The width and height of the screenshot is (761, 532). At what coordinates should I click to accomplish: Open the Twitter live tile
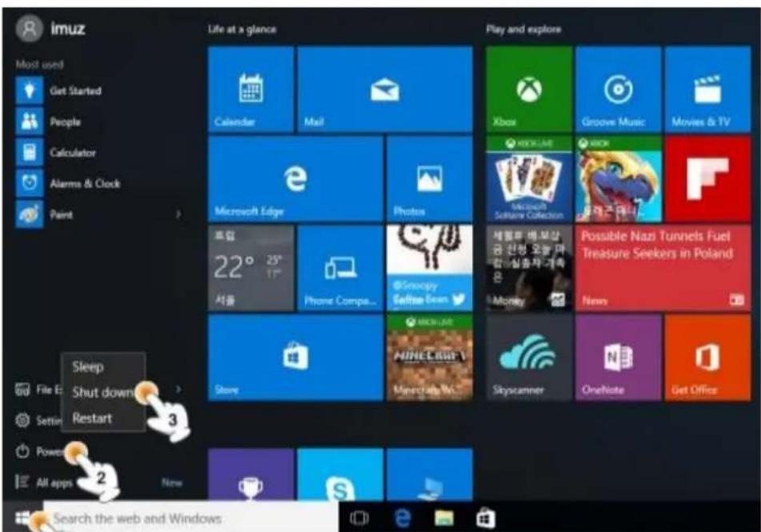click(430, 268)
